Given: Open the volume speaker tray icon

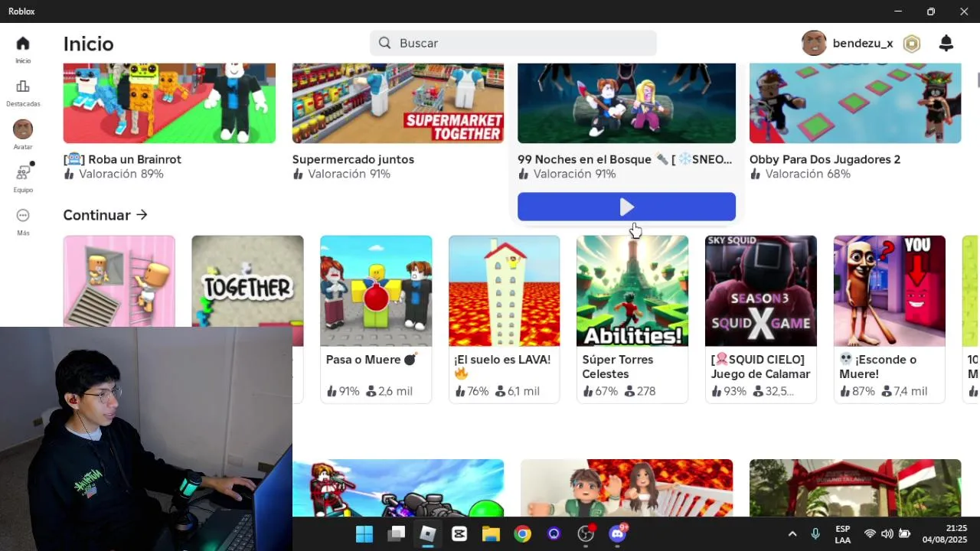Looking at the screenshot, I should pos(887,533).
